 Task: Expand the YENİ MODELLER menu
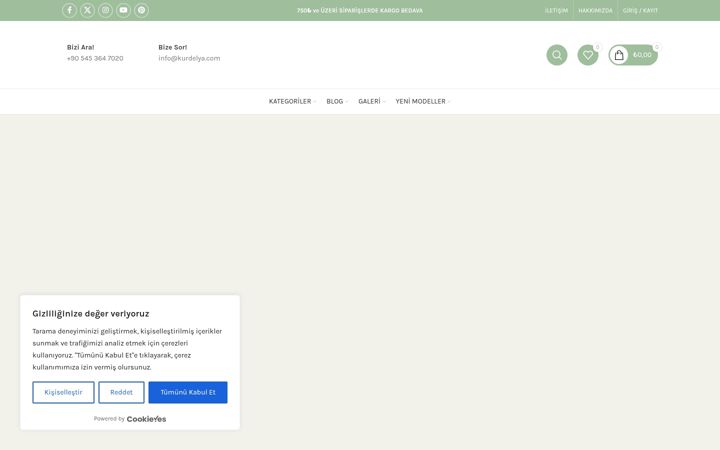pyautogui.click(x=423, y=101)
